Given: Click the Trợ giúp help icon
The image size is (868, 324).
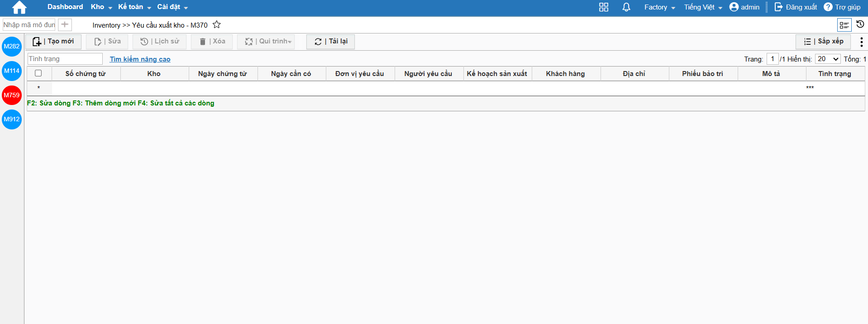Looking at the screenshot, I should click(828, 7).
